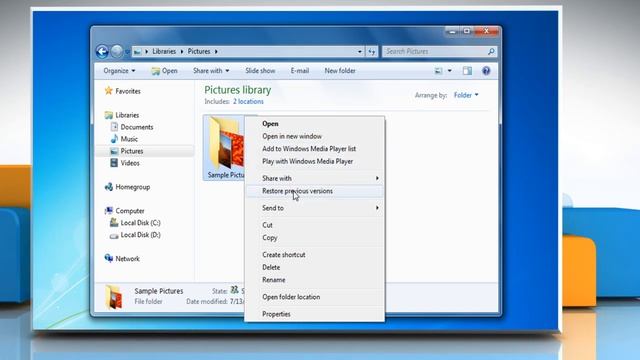Viewport: 640px width, 360px height.
Task: Click the File folder text in details pane
Action: [x=148, y=302]
